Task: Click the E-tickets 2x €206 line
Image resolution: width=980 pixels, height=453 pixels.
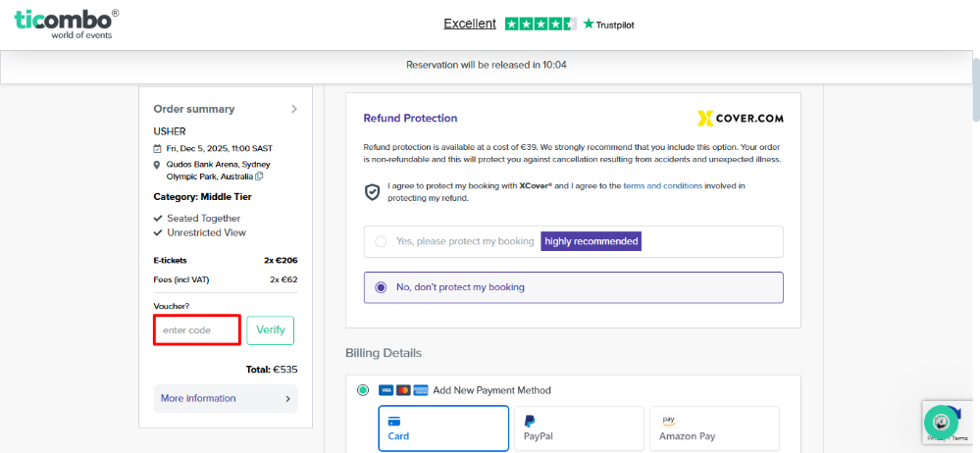Action: (226, 260)
